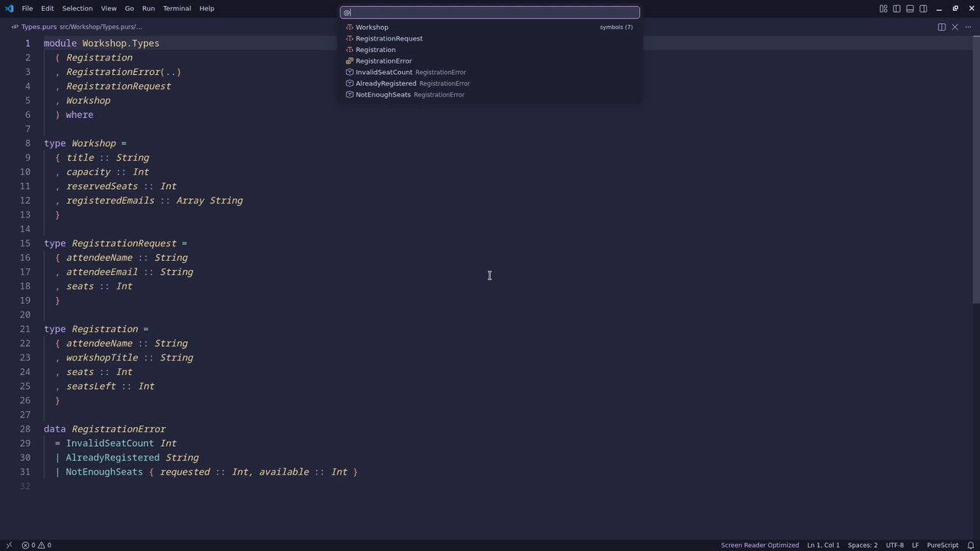Open the remote window indicator
The height and width of the screenshot is (551, 980).
click(9, 545)
